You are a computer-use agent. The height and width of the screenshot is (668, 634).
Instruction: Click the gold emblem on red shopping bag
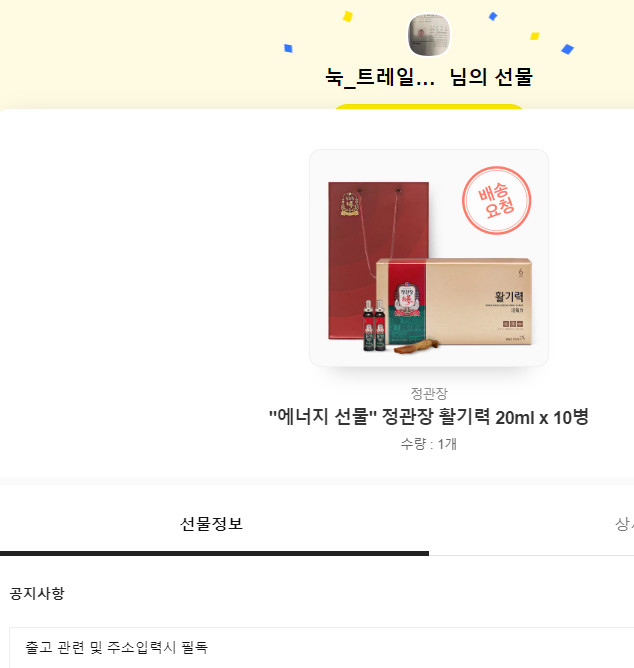[349, 204]
